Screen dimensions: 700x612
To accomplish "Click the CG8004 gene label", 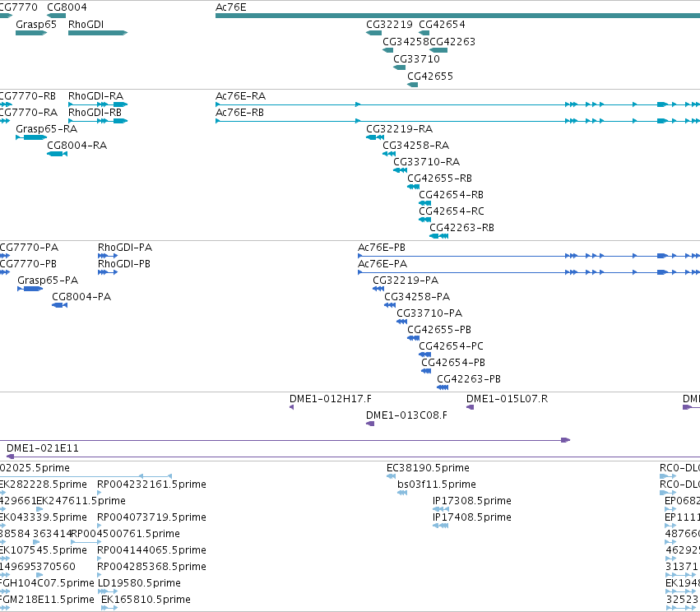I will pyautogui.click(x=67, y=7).
